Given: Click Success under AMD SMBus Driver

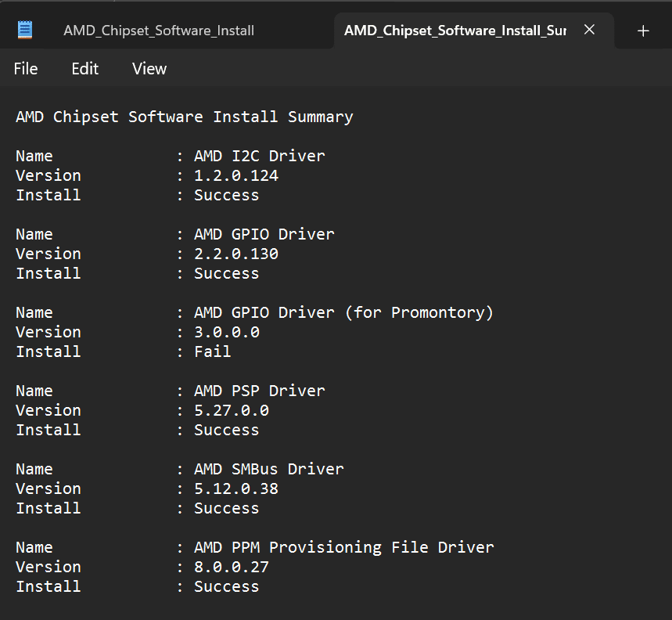Looking at the screenshot, I should (x=226, y=508).
